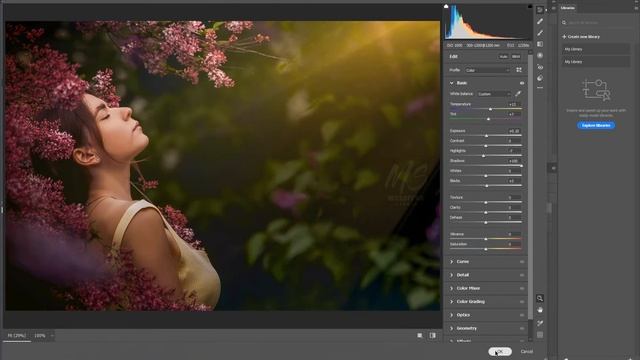Select the Zoom tool magnifier
Image resolution: width=640 pixels, height=360 pixels.
coord(540,298)
